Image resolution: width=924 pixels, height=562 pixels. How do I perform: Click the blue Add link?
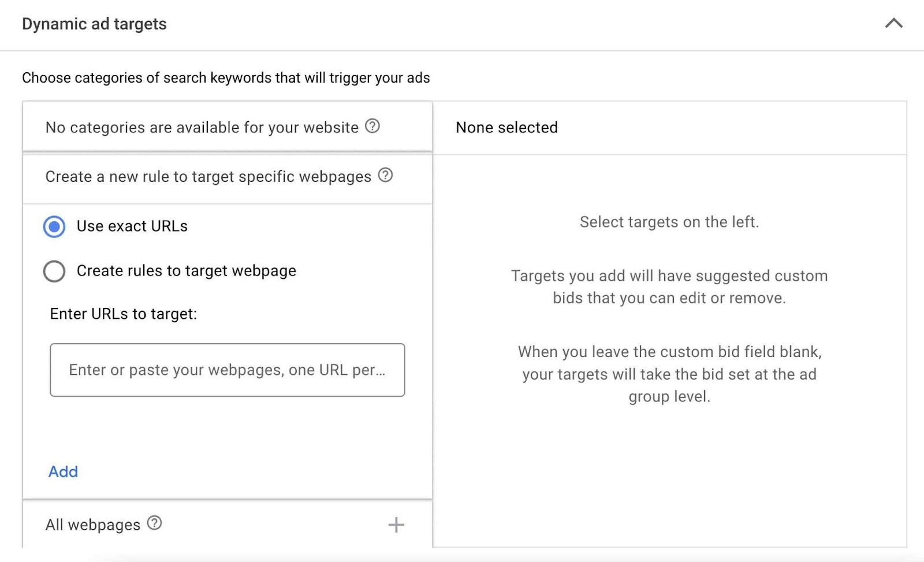coord(63,472)
